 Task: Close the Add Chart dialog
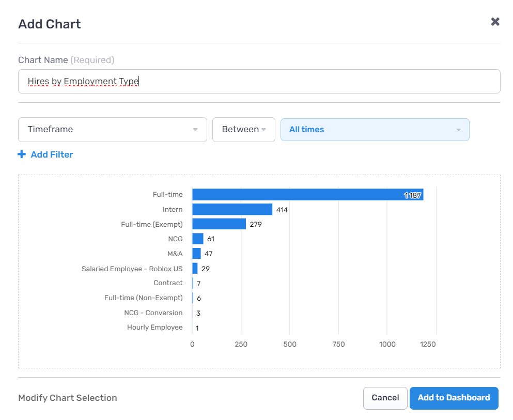coord(495,22)
